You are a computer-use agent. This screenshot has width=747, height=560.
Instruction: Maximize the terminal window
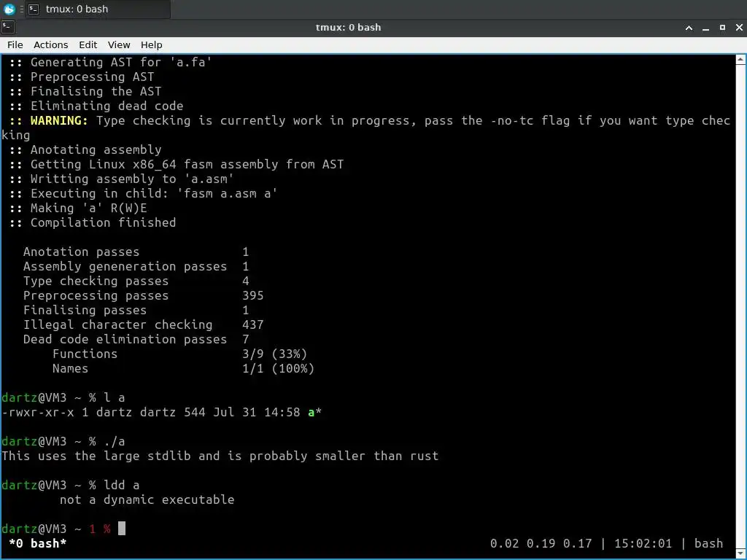(x=722, y=28)
